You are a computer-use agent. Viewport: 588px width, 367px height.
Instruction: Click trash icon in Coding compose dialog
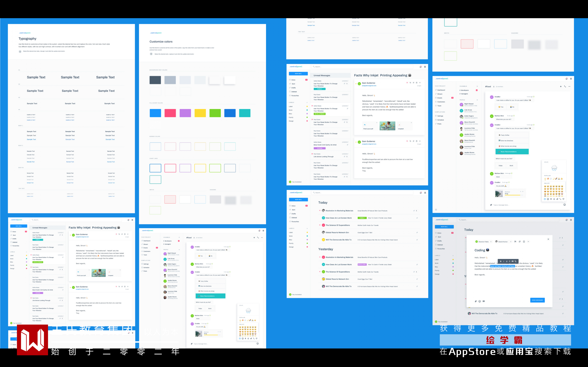coord(524,242)
